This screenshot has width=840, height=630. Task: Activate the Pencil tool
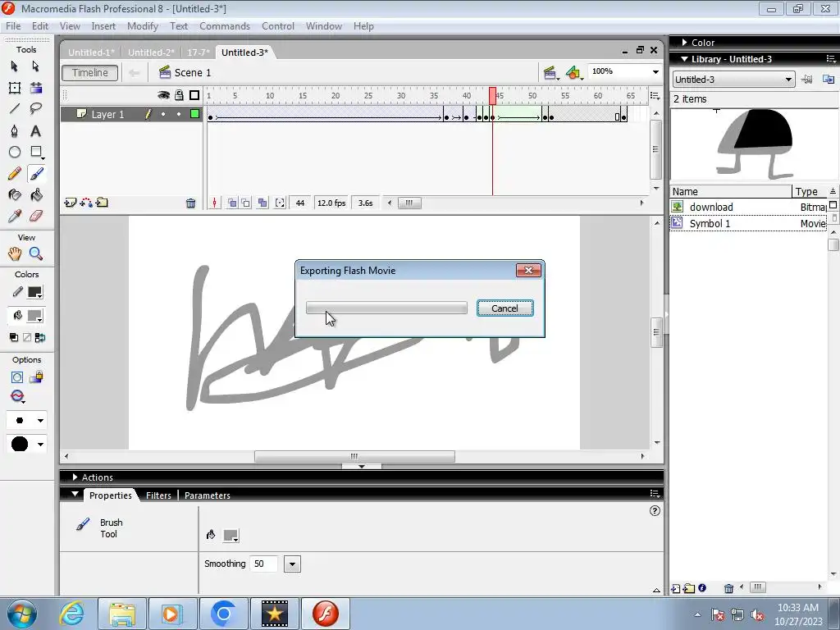(x=15, y=174)
